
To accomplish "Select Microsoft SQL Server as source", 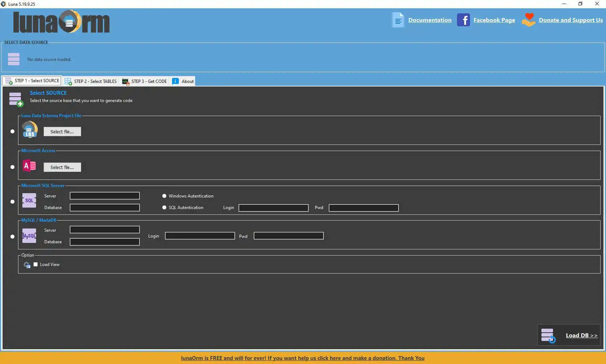I will (13, 202).
